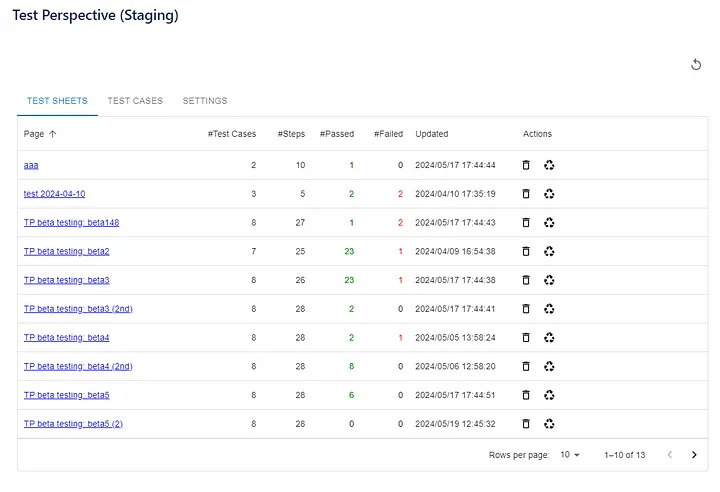Go to the next page of results
Screen dimensions: 720x492
click(694, 455)
